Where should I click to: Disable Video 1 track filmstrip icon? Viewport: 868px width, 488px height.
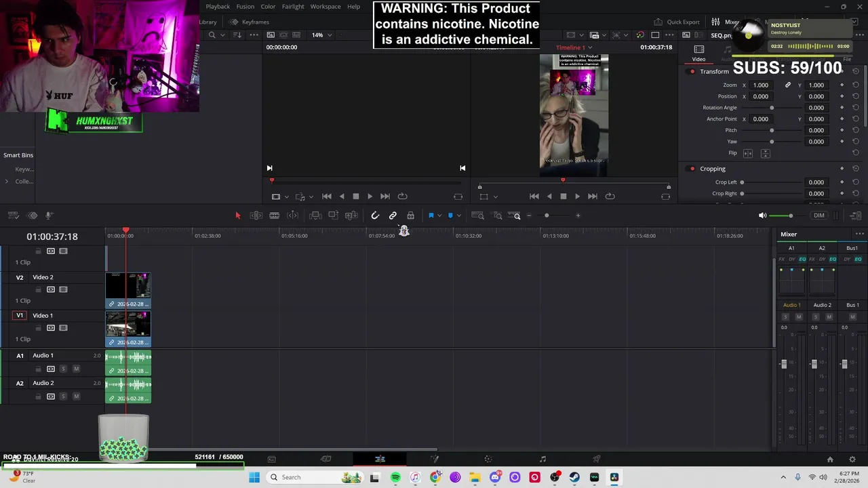coord(63,328)
